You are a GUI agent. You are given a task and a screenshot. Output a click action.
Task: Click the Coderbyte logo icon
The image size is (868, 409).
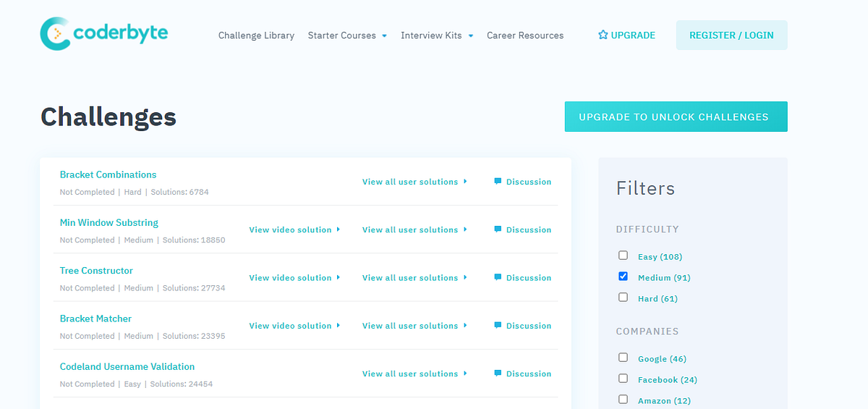(56, 34)
